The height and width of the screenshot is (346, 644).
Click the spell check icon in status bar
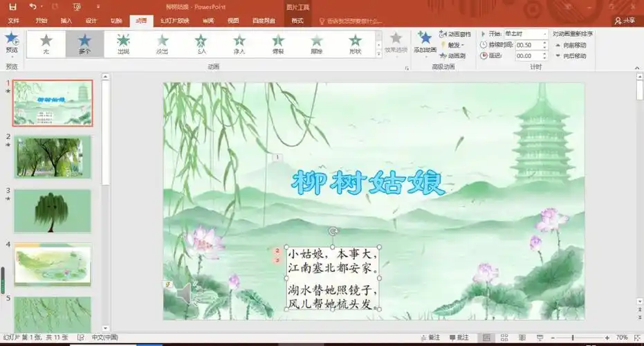pos(80,338)
